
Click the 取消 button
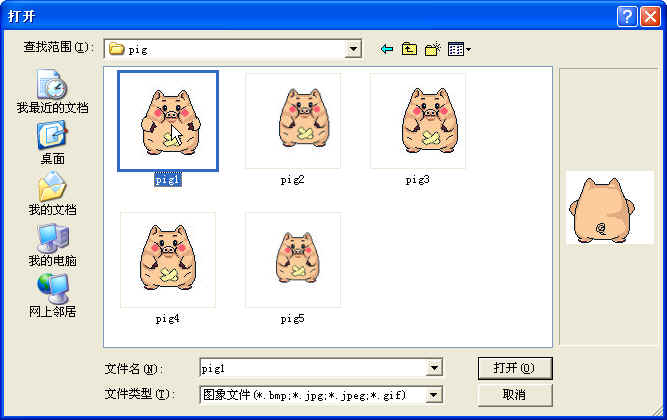(515, 395)
